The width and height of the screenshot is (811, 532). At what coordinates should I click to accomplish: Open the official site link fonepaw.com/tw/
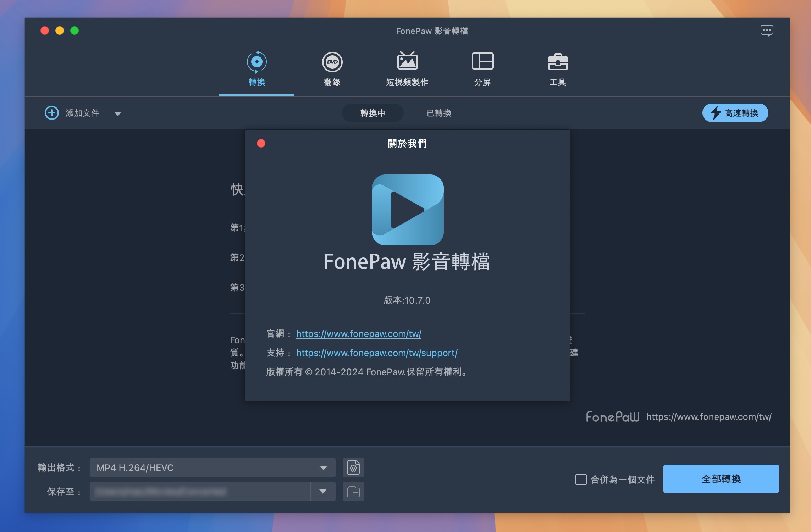pos(359,334)
